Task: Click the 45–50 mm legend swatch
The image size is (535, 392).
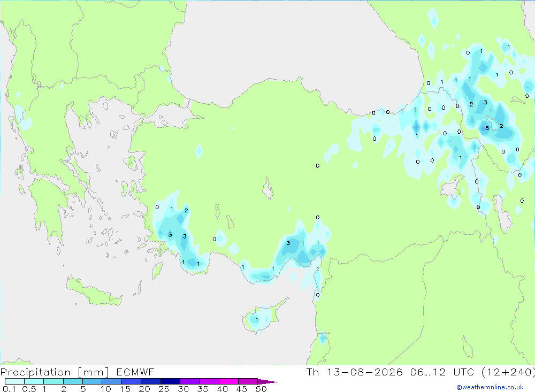Action: [248, 381]
